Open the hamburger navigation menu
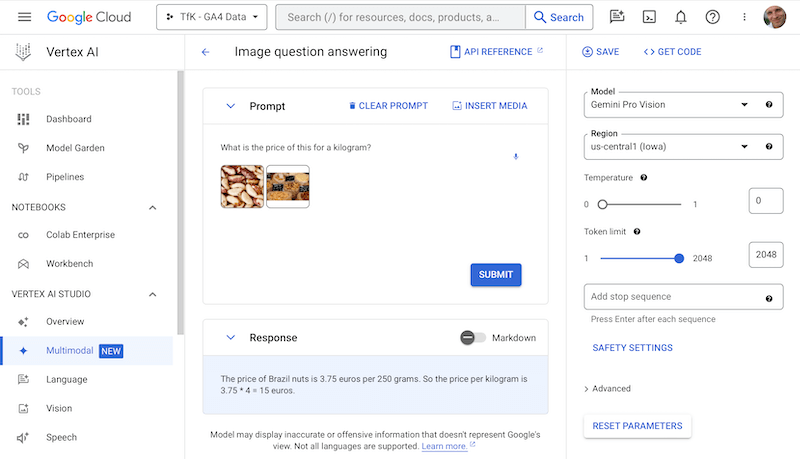 coord(24,17)
